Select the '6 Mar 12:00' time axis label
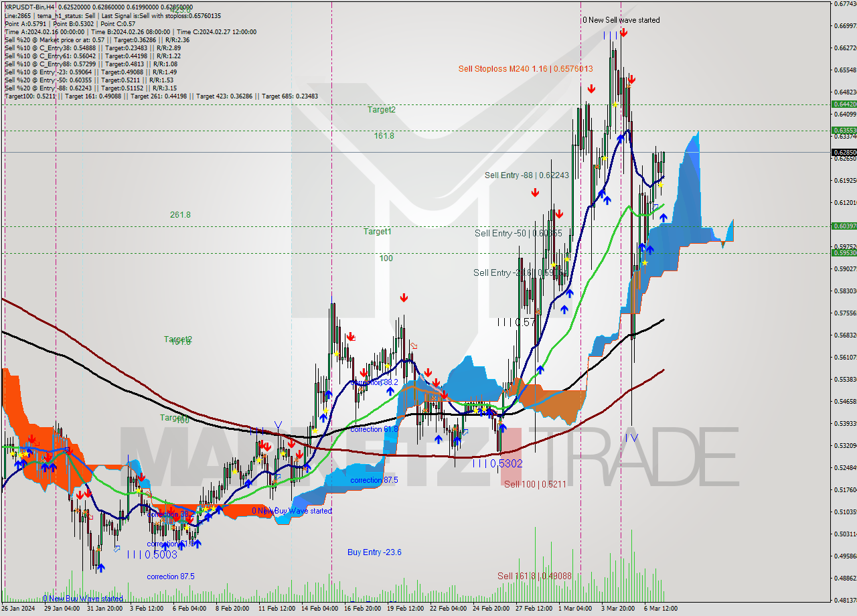Screen dimensions: 857x616 [x=660, y=609]
